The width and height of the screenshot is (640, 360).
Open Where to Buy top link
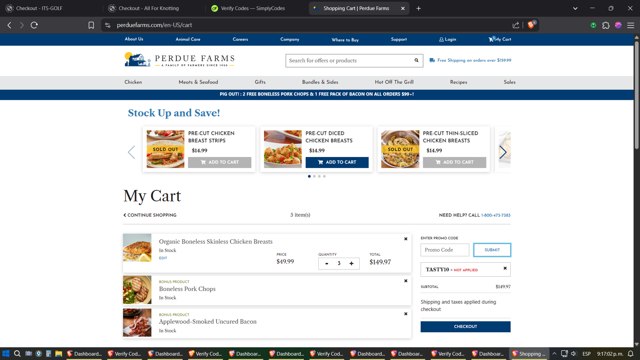click(345, 40)
